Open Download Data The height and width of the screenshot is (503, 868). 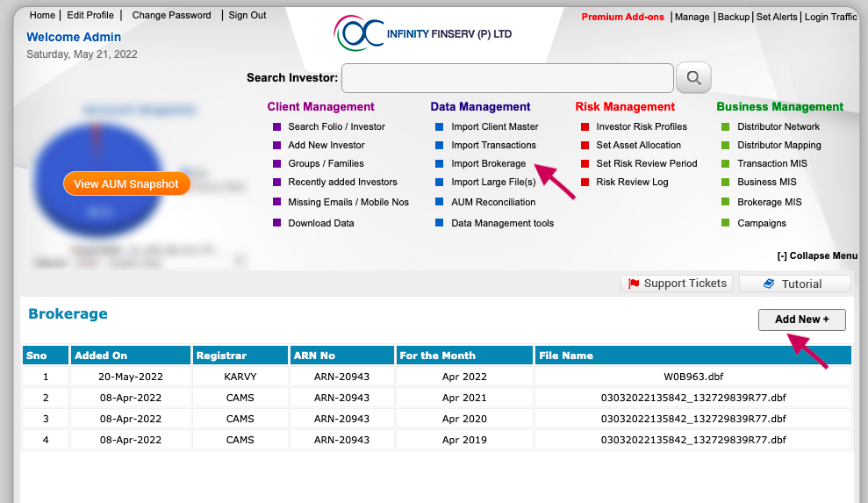(320, 223)
